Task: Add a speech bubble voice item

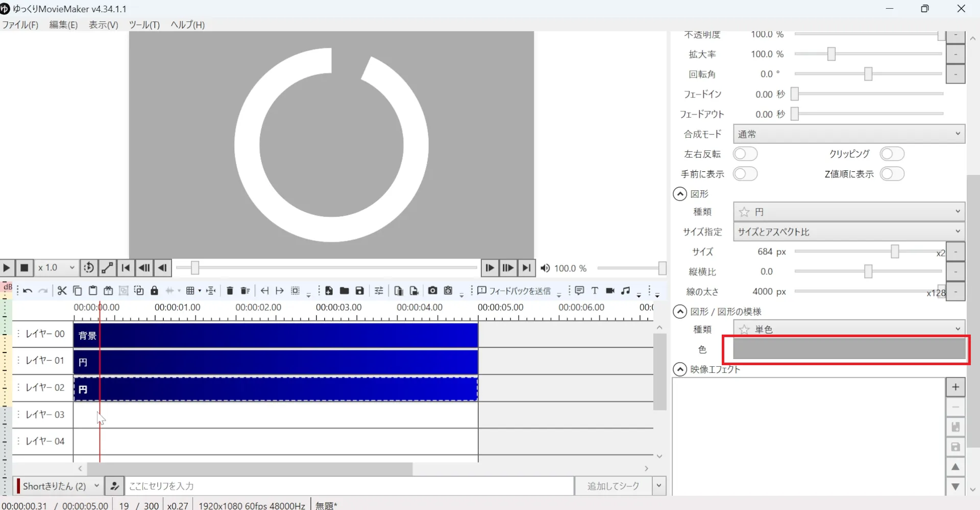Action: 579,291
